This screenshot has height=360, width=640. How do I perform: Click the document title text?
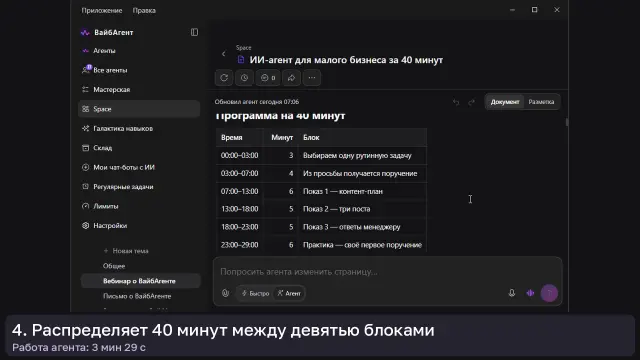click(x=346, y=60)
